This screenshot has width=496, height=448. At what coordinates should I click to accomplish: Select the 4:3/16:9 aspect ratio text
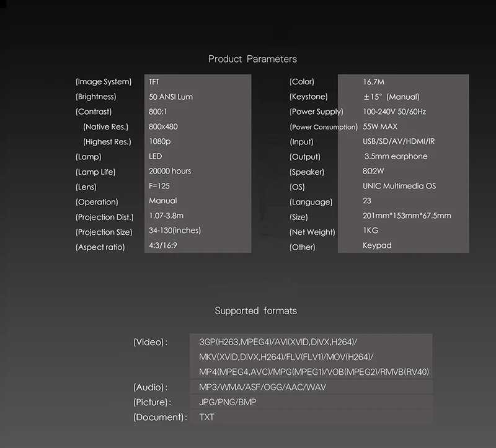[x=163, y=245]
